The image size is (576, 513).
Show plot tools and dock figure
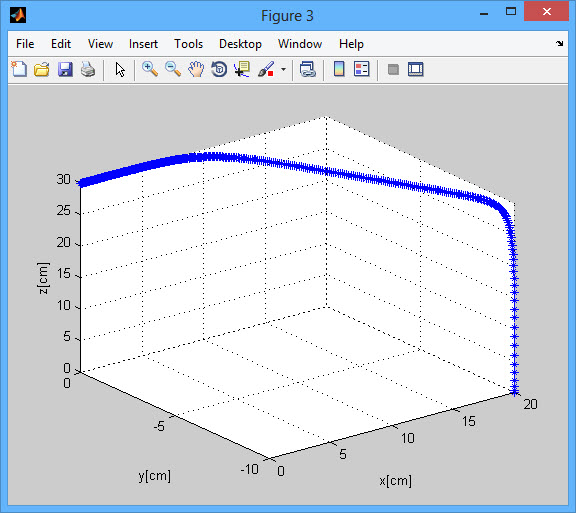click(x=416, y=69)
